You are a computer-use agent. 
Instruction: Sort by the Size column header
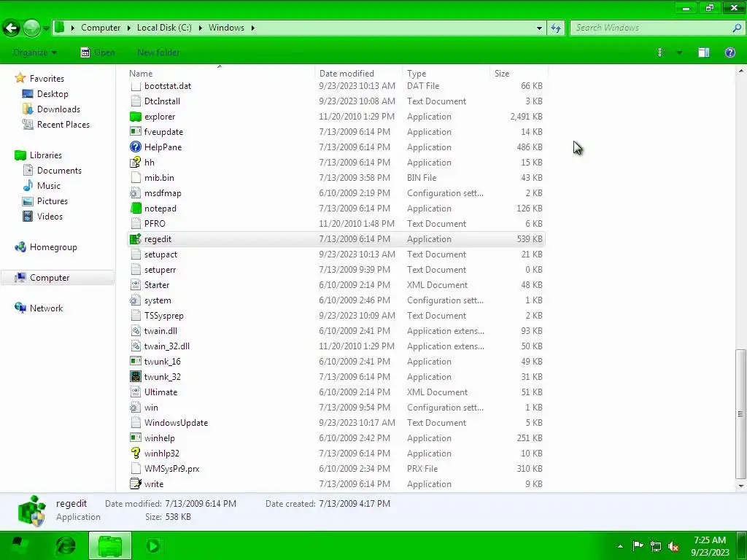coord(519,74)
